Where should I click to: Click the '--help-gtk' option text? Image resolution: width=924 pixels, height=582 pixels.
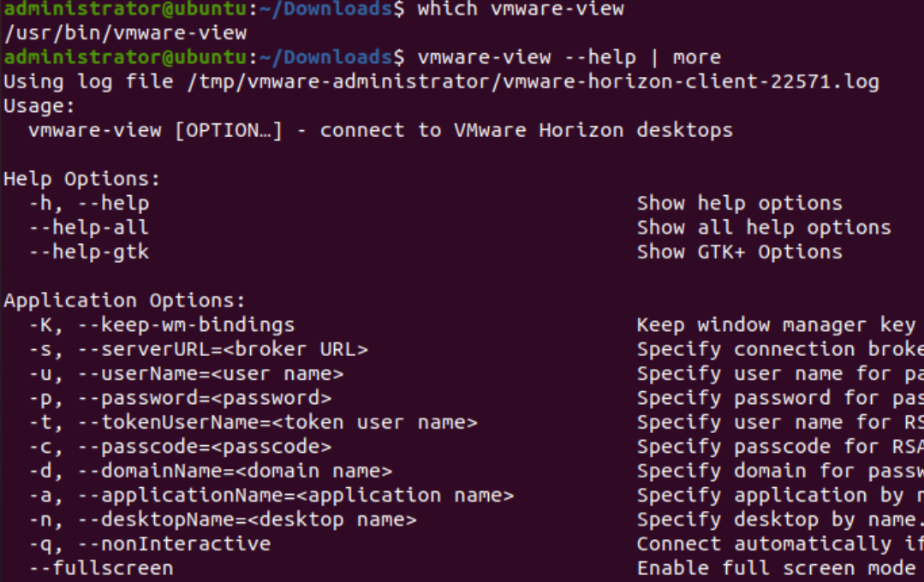100,252
